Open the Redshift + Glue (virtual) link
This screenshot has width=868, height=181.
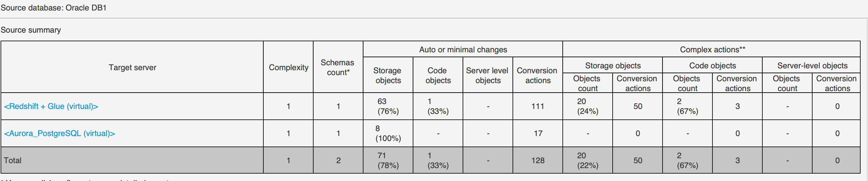point(51,106)
